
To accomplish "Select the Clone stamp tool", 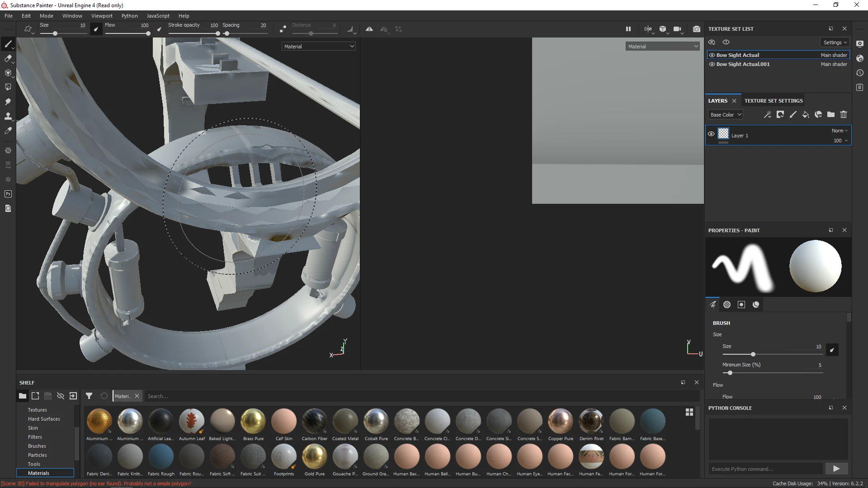I will (x=8, y=116).
